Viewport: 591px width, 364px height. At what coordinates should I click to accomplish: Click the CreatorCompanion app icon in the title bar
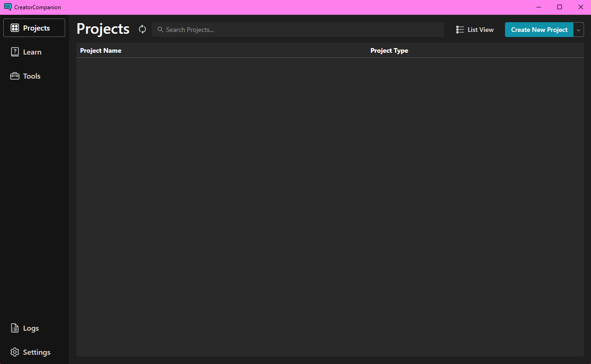click(7, 7)
